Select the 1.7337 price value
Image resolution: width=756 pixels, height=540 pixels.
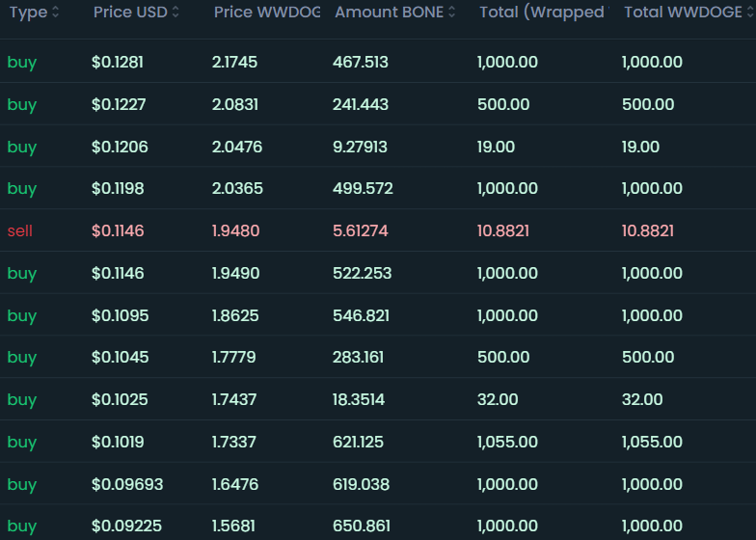(234, 442)
